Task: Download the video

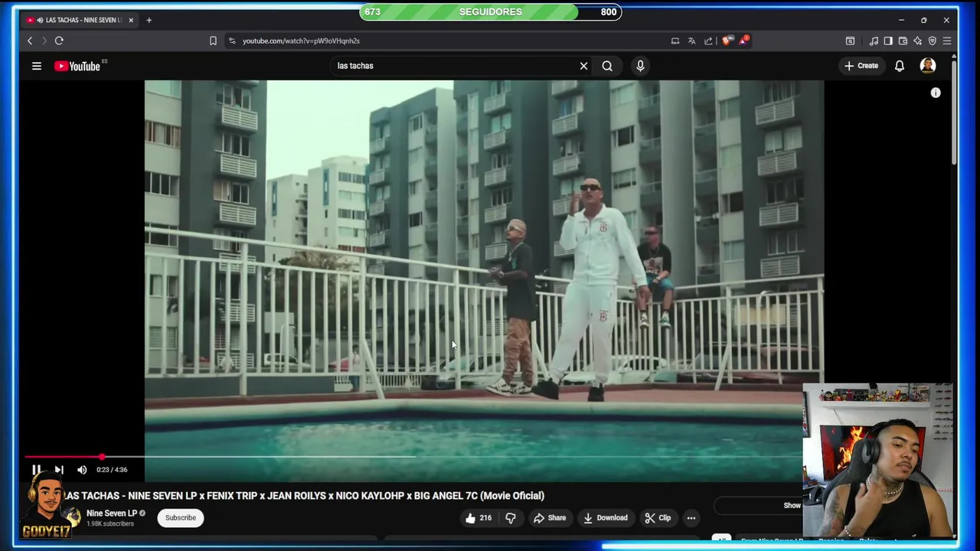Action: tap(605, 518)
